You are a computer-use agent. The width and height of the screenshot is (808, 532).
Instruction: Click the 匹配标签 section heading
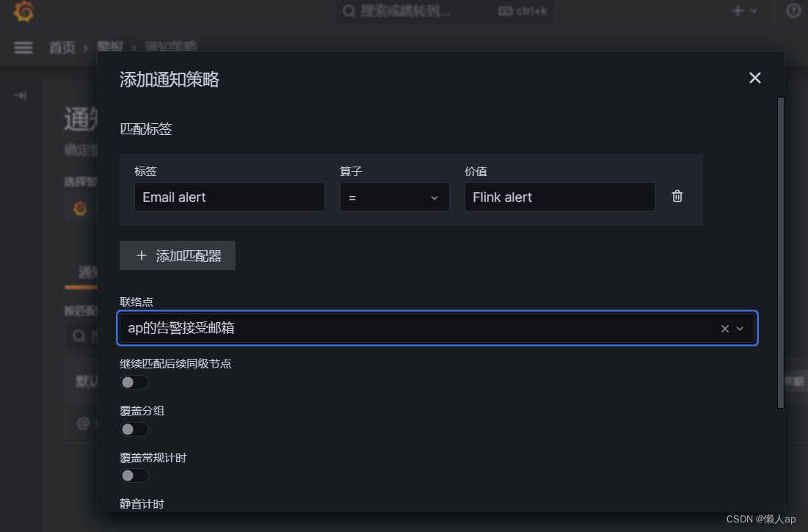coord(146,128)
